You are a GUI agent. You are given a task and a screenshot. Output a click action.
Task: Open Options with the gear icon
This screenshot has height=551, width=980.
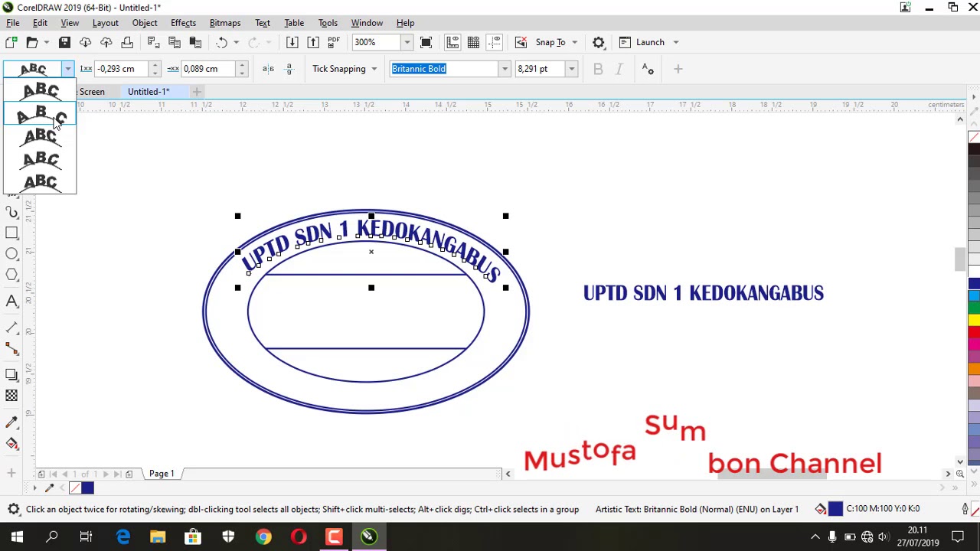click(599, 42)
